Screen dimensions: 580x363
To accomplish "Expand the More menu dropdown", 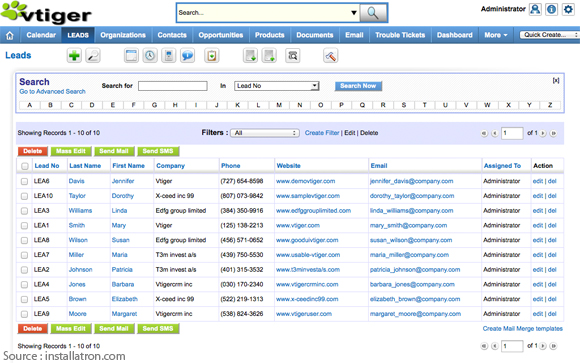I will point(496,35).
